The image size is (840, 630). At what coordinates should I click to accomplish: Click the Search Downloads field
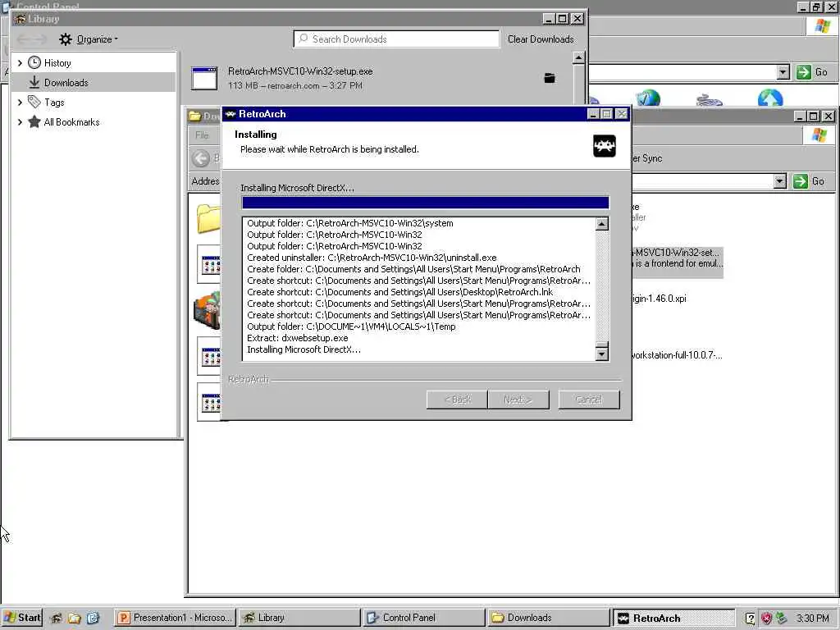point(396,39)
